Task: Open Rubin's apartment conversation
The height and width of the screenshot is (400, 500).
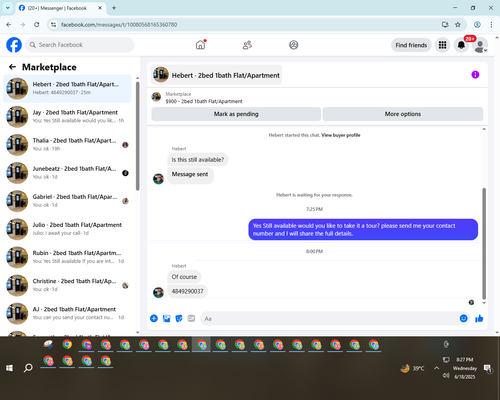Action: [67, 257]
